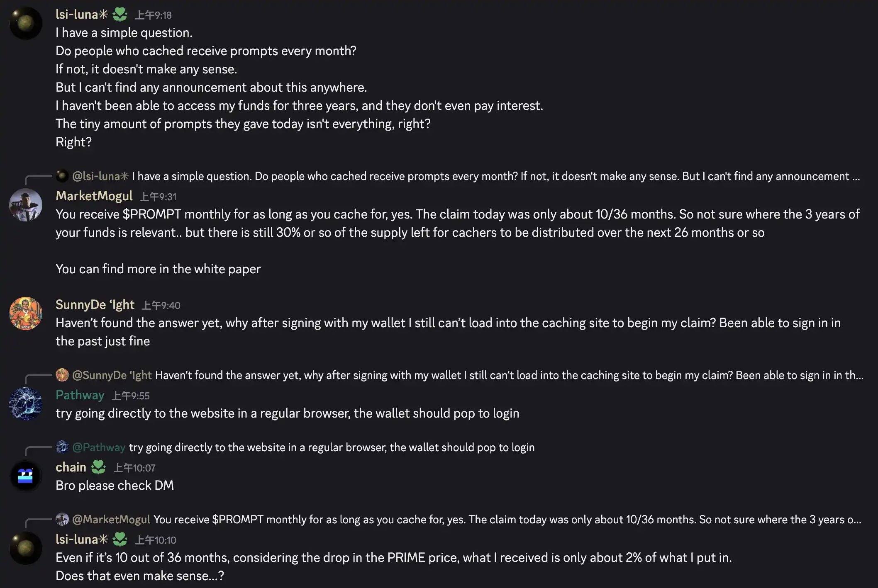The width and height of the screenshot is (878, 588).
Task: Click the @SunnyDe 'Ight mention in reply preview
Action: (x=112, y=375)
